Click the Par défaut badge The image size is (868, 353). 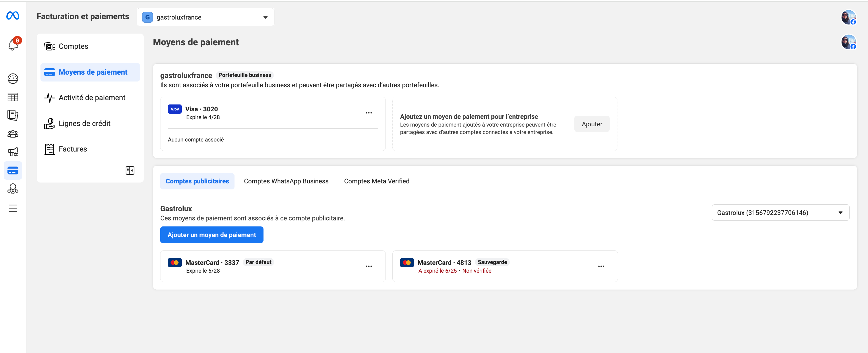(x=258, y=262)
